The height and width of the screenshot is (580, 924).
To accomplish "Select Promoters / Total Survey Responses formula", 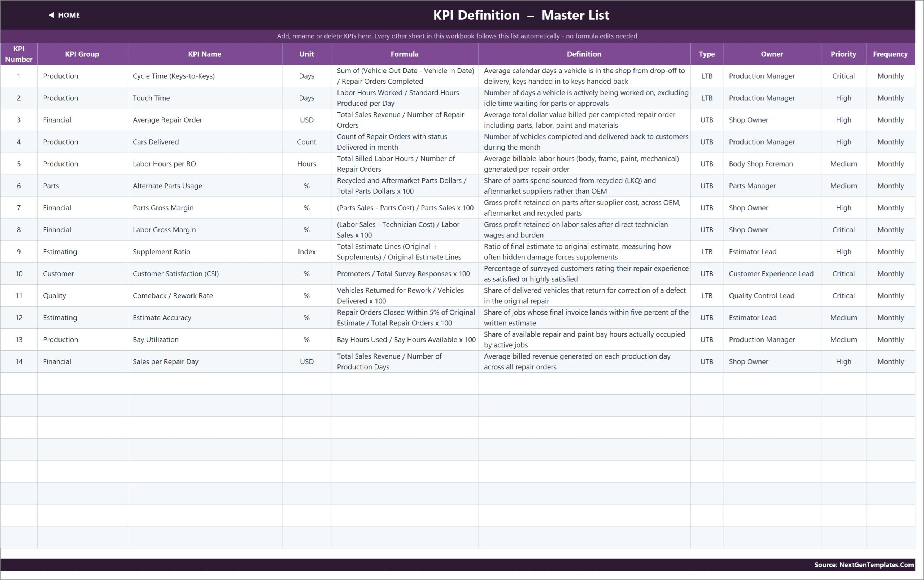I will (x=405, y=274).
